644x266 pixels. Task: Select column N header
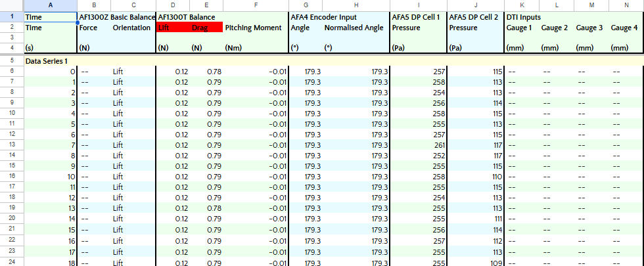626,5
